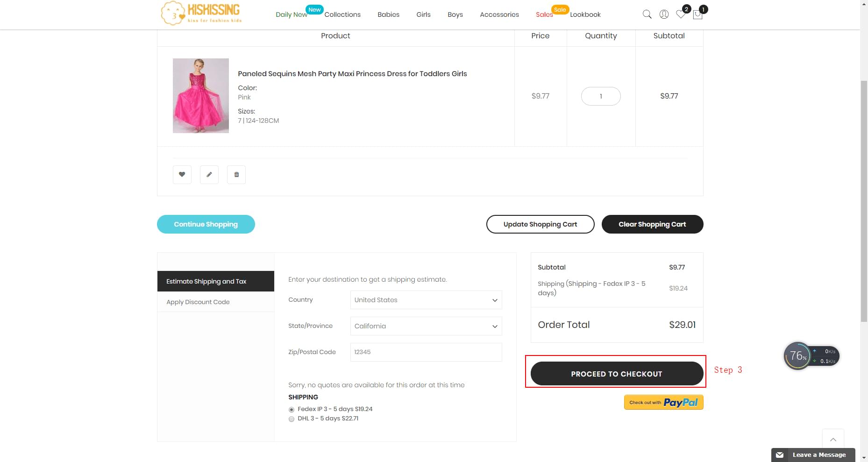
Task: Open the Country dropdown
Action: coord(425,300)
